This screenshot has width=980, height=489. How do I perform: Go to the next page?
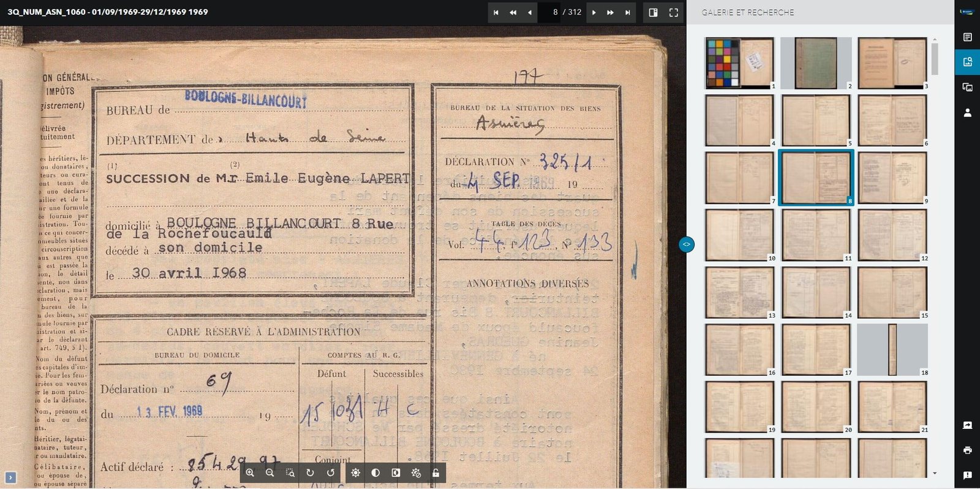(x=594, y=12)
